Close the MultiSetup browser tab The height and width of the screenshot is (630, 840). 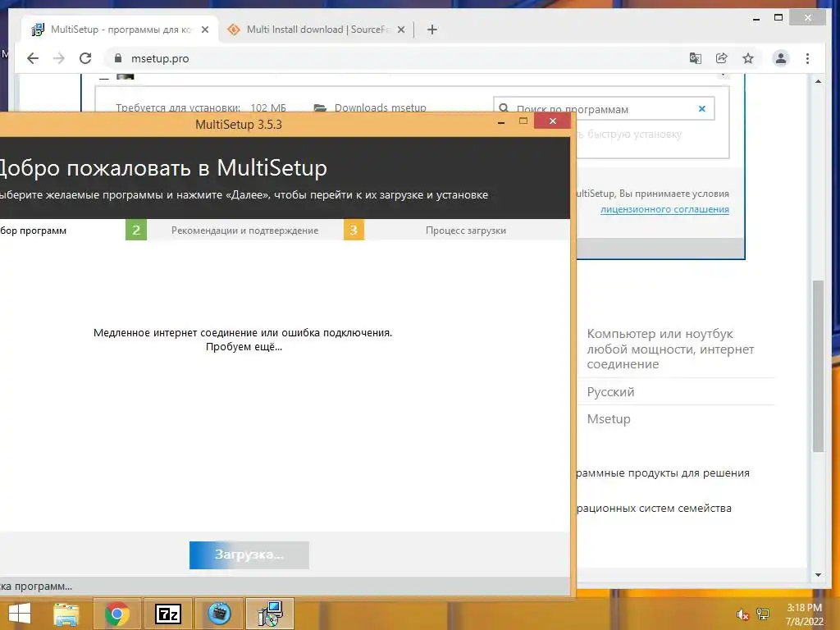204,30
